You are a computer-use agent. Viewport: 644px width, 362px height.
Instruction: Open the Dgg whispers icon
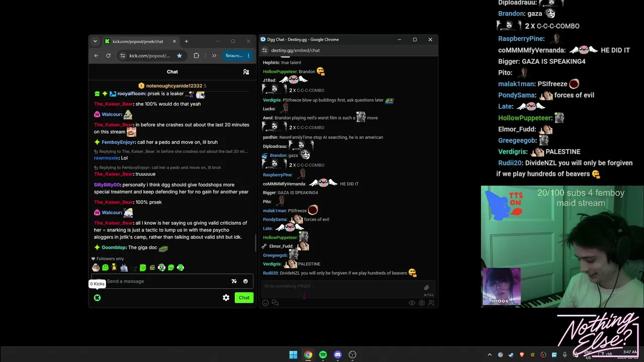click(275, 303)
